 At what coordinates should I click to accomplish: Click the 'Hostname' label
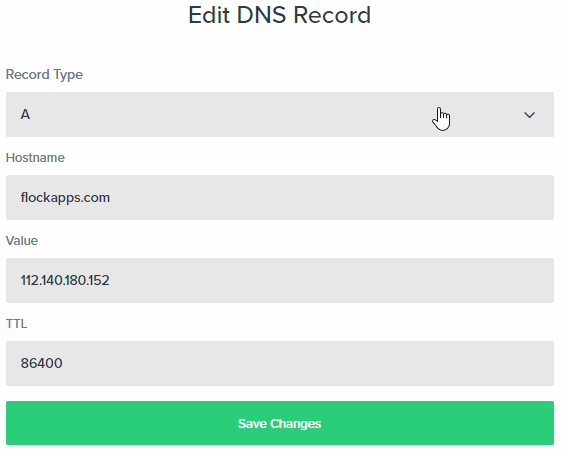click(35, 158)
